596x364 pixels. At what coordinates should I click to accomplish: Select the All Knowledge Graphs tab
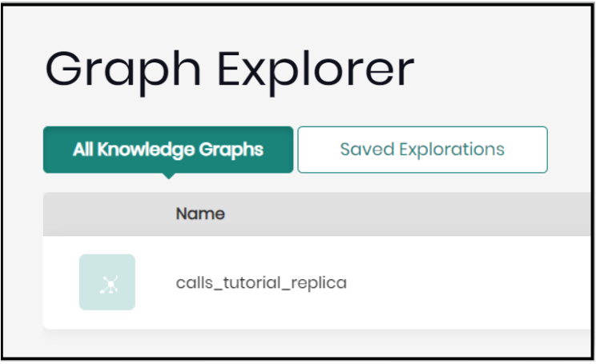coord(168,150)
